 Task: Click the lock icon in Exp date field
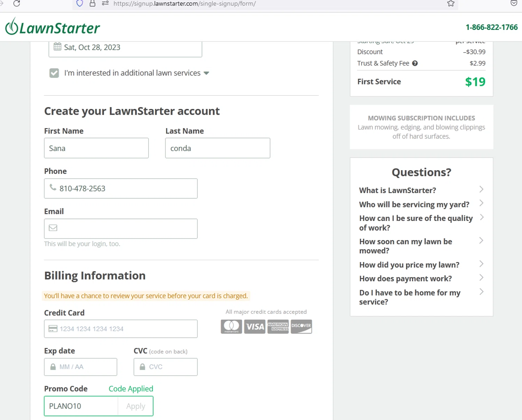(x=53, y=367)
